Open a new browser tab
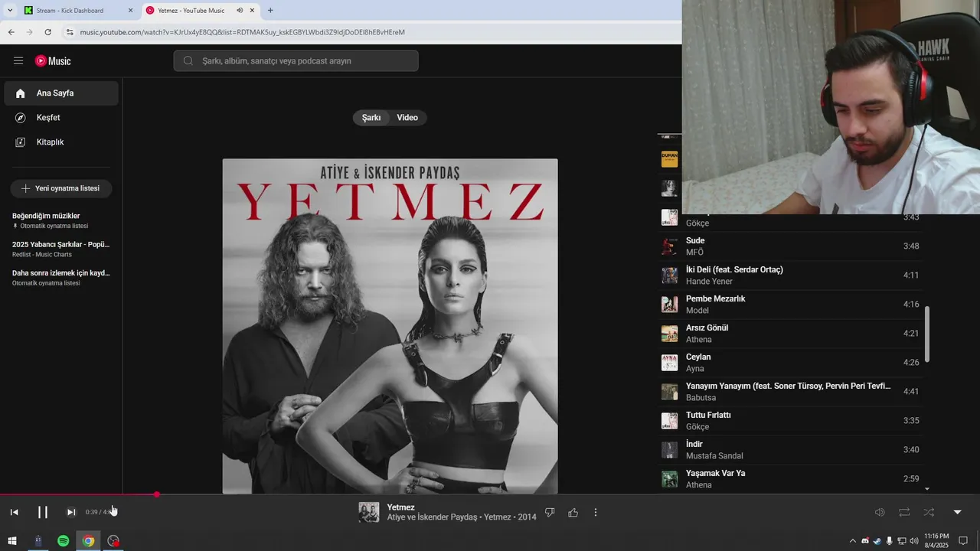Image resolution: width=980 pixels, height=551 pixels. point(270,11)
